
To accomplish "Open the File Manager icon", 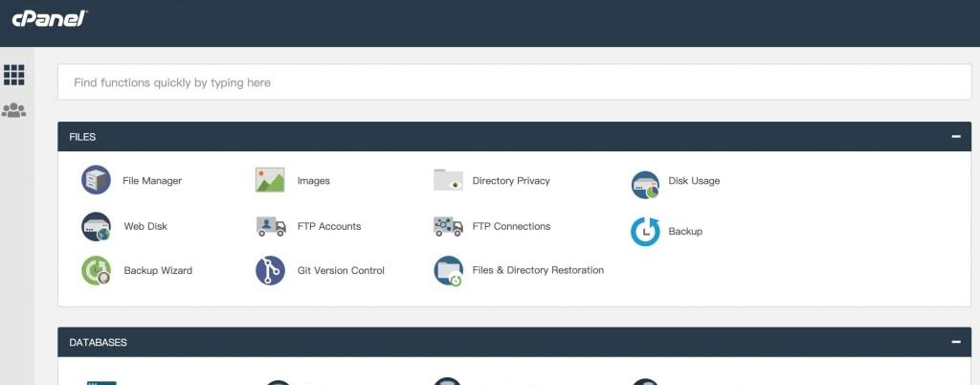I will 97,180.
